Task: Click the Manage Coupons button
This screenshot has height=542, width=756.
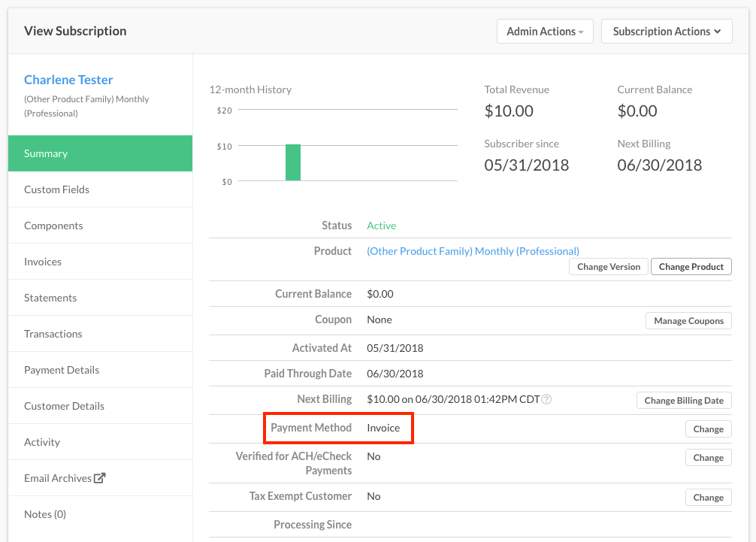Action: pos(688,321)
